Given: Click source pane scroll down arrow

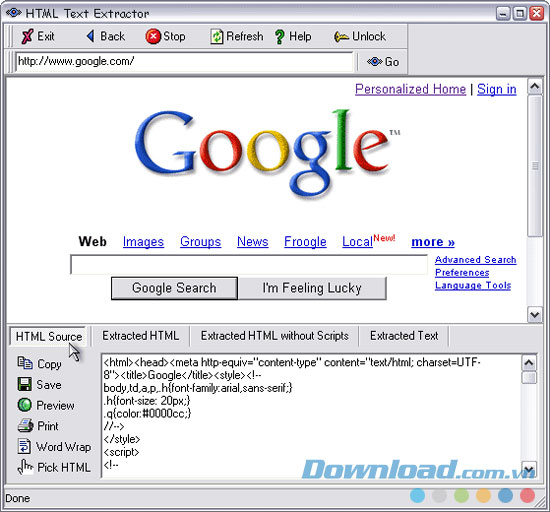Looking at the screenshot, I should (529, 469).
